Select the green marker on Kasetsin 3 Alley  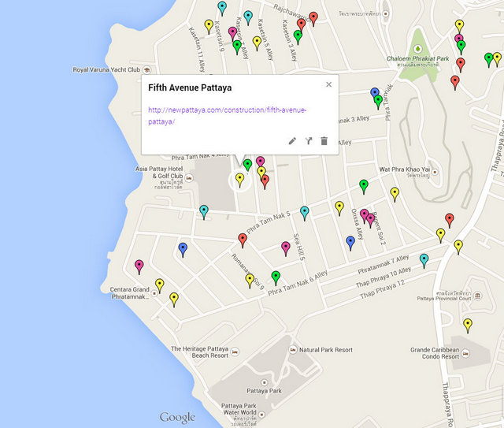(x=298, y=37)
